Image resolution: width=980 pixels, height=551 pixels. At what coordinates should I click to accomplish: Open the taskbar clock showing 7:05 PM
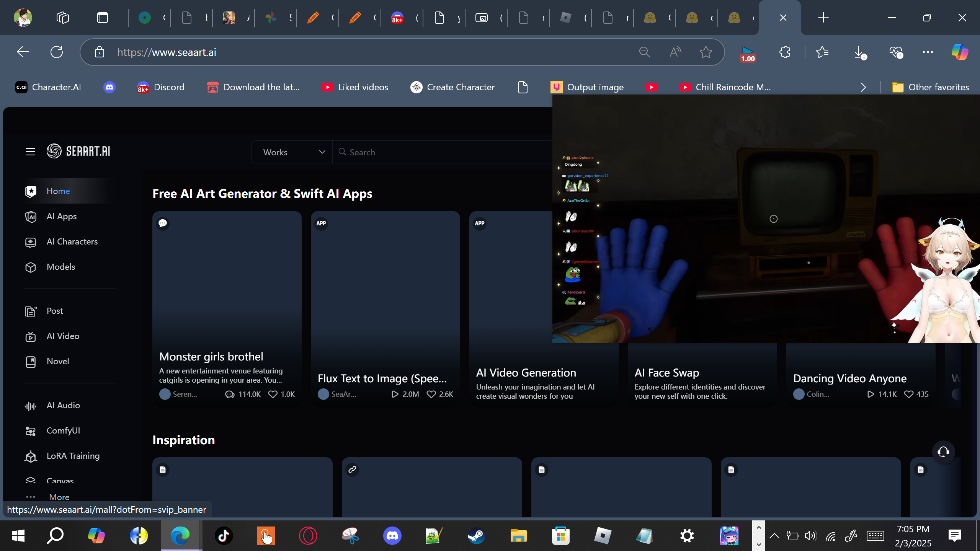(x=913, y=536)
